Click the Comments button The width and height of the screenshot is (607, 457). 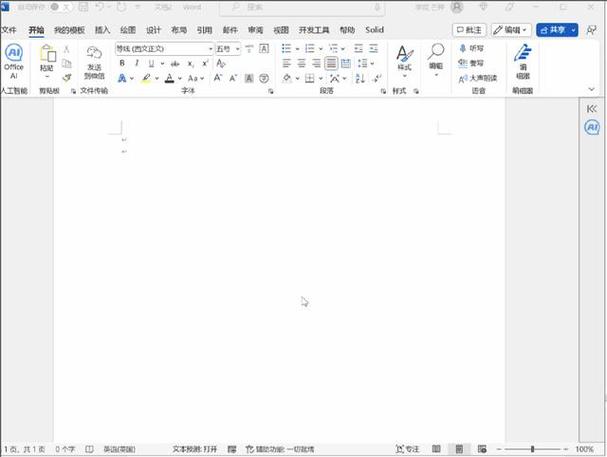(469, 30)
